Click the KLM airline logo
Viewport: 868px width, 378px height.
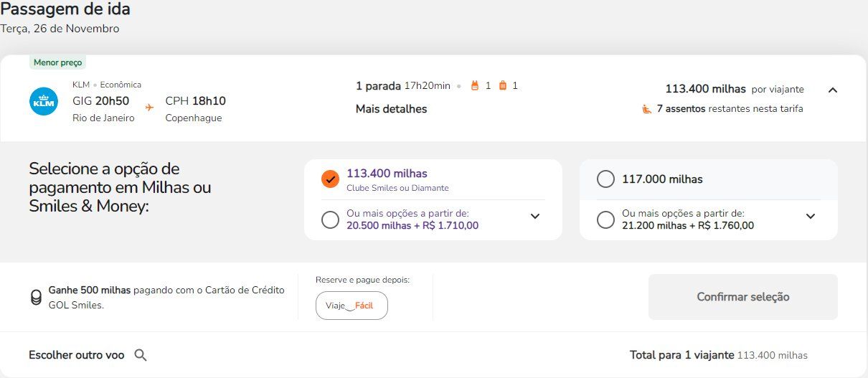(x=44, y=101)
